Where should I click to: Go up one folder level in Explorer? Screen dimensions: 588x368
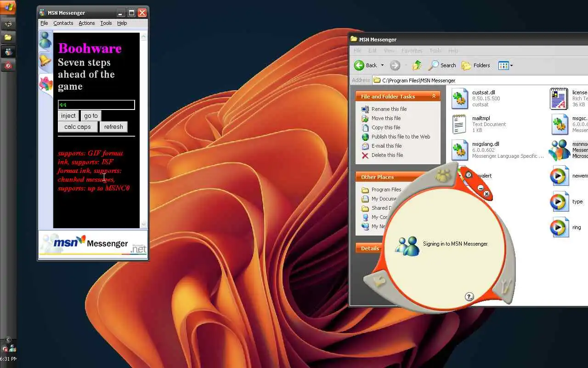tap(417, 65)
